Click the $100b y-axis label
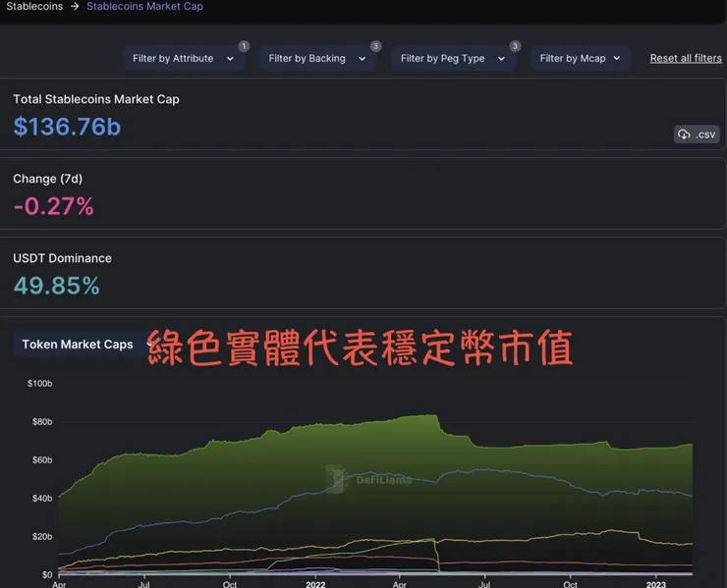 40,384
